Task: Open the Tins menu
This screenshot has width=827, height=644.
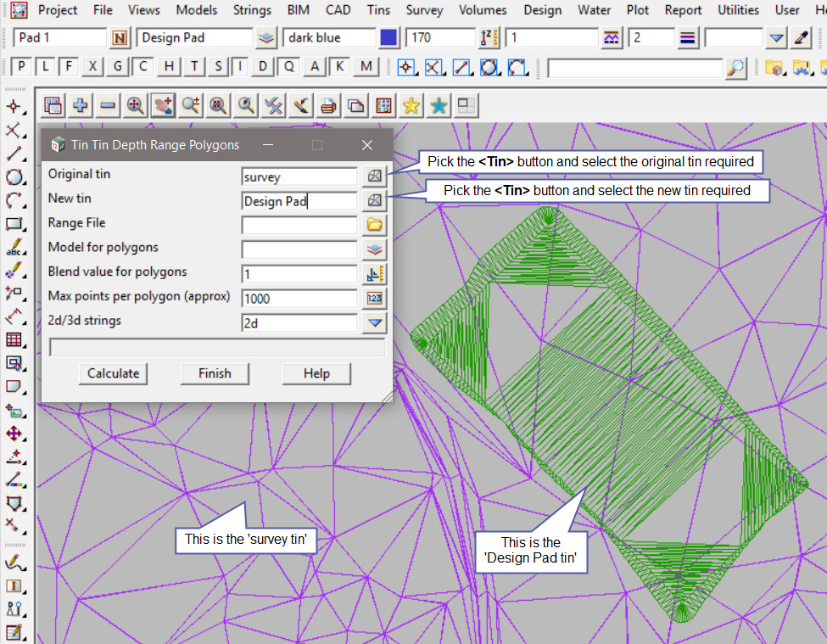Action: [x=378, y=10]
